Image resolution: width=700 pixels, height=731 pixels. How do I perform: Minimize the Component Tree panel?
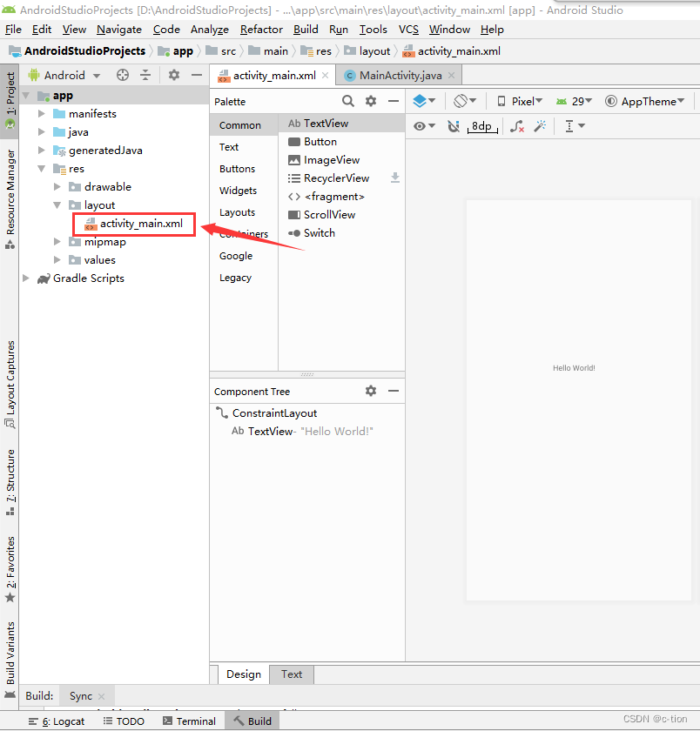(x=394, y=391)
